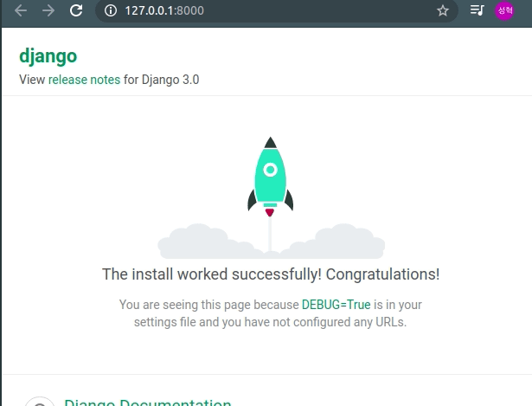Open the release notes link
Screen dimensions: 532x406
pos(84,80)
